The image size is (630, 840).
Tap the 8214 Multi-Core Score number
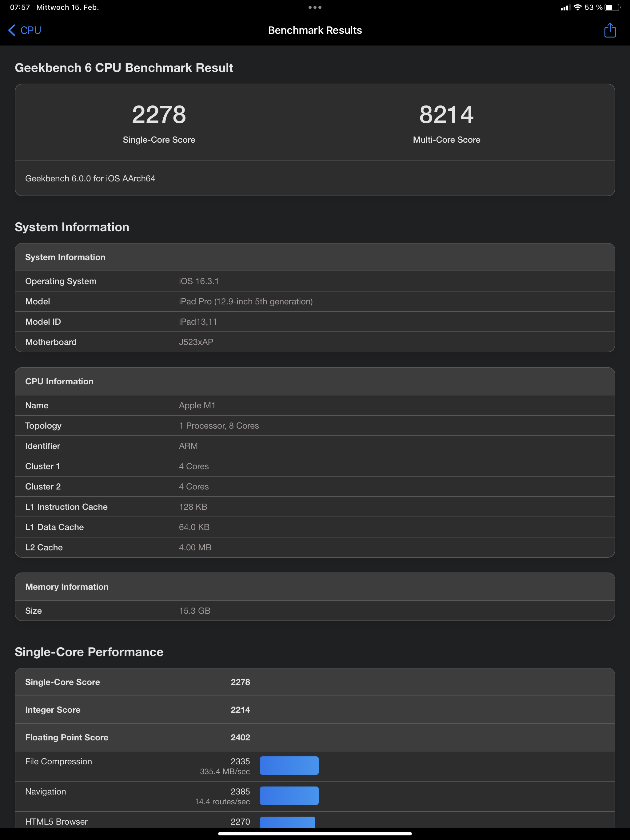[x=446, y=115]
